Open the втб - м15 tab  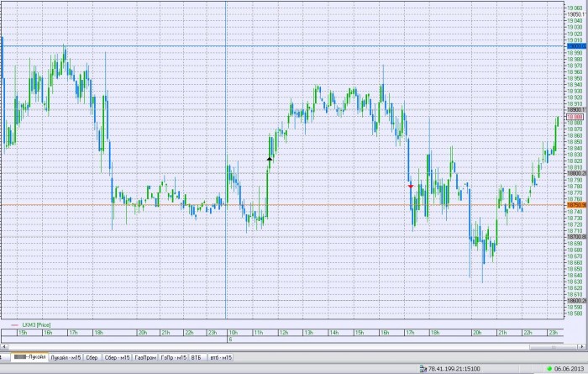[x=220, y=357]
